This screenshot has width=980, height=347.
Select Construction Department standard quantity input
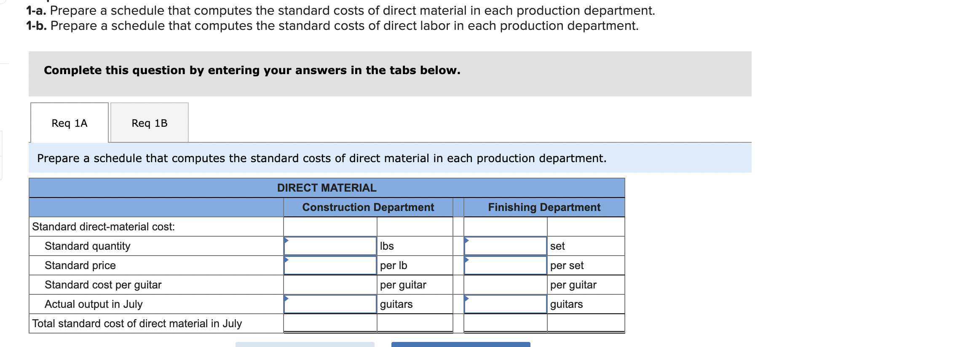tap(330, 246)
